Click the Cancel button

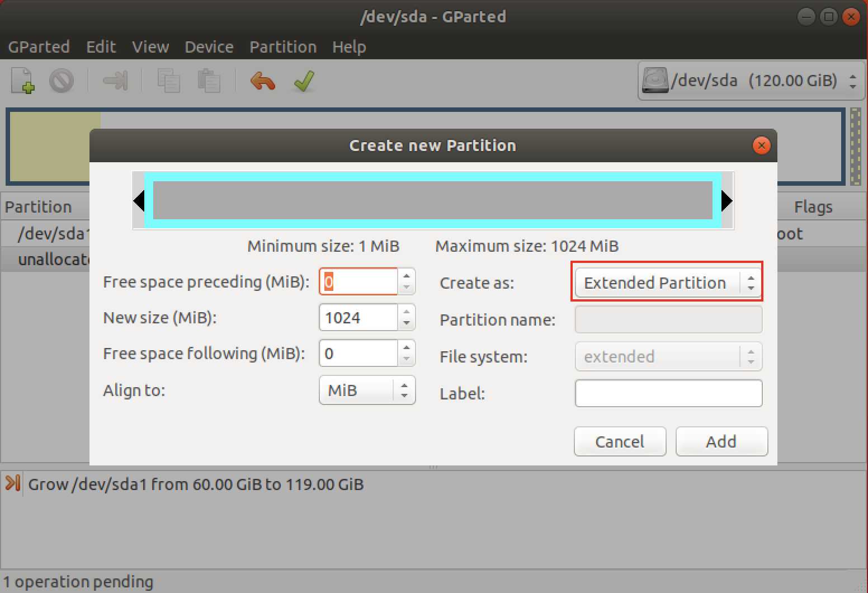pyautogui.click(x=620, y=441)
